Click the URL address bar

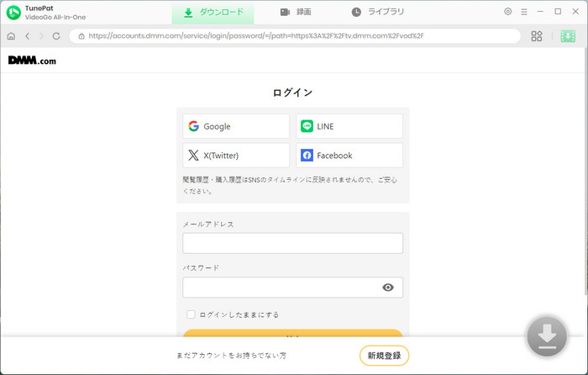(295, 36)
